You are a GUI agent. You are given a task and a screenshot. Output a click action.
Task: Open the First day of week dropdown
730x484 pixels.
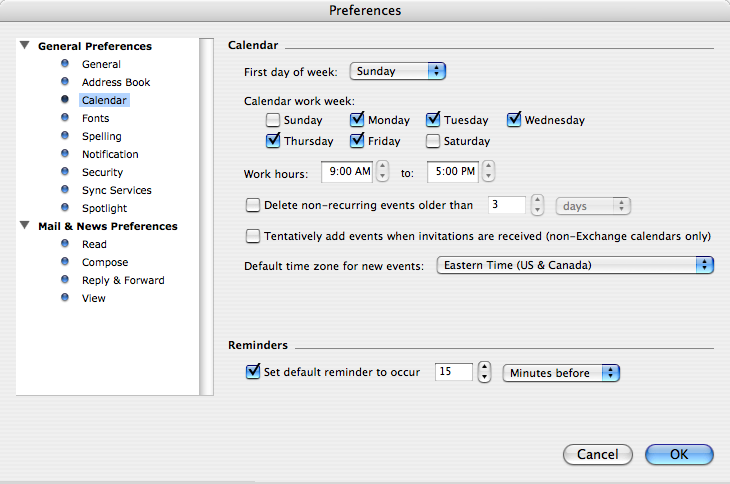click(x=397, y=71)
